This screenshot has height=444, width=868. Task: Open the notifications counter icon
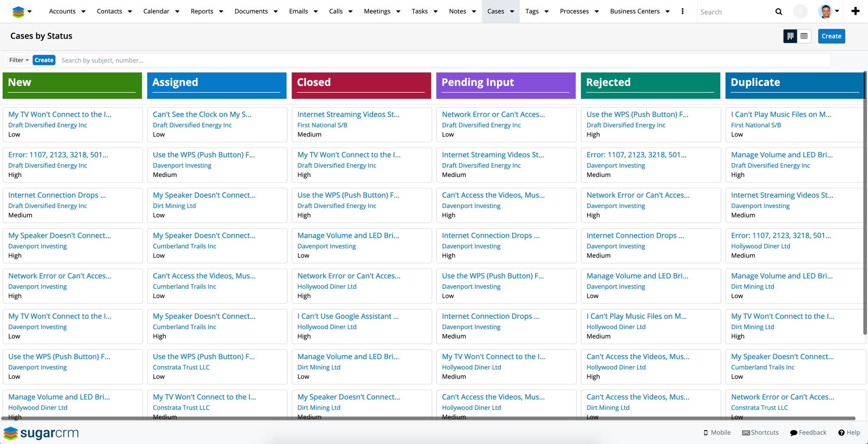800,12
